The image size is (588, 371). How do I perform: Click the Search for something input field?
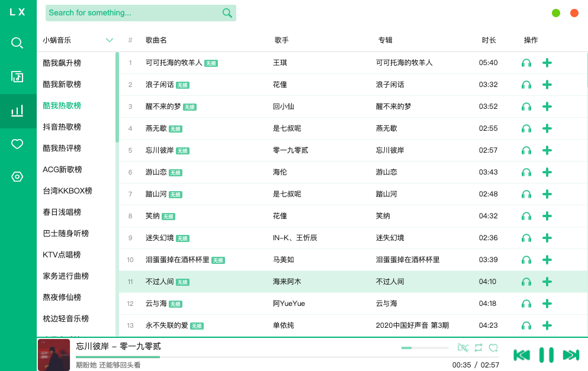pos(140,13)
